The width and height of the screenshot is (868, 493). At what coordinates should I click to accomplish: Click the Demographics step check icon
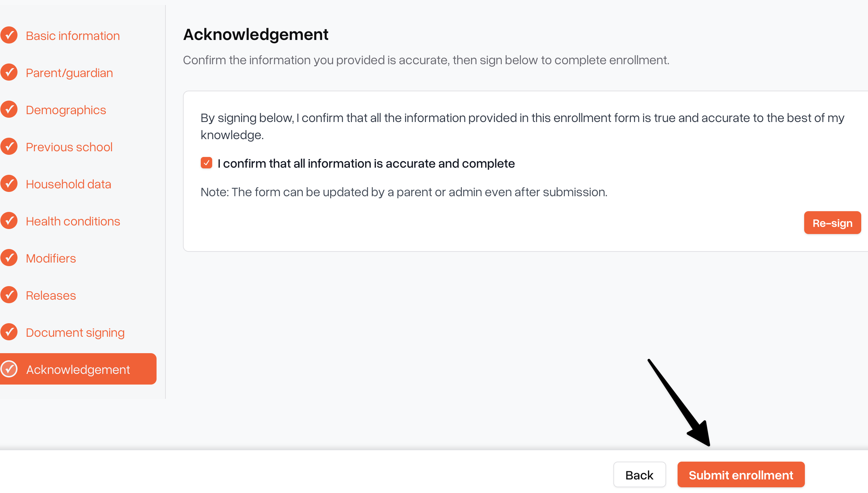tap(9, 110)
